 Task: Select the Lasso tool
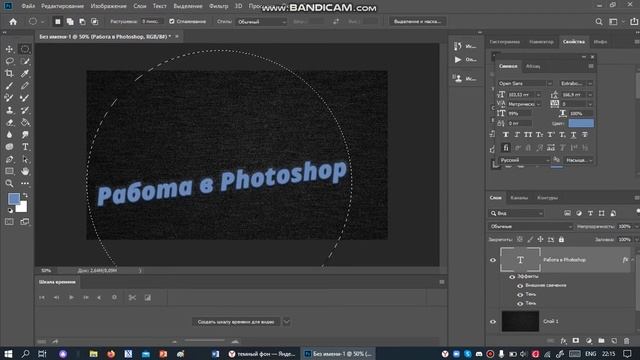9,61
